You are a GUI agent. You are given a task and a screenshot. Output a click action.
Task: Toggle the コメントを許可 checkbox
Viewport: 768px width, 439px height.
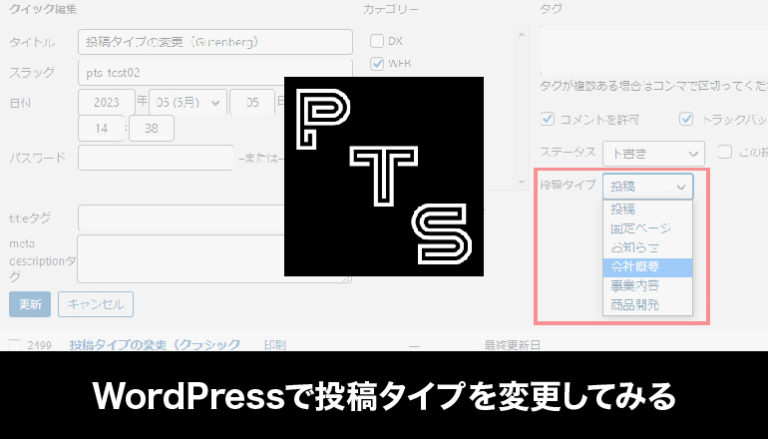click(547, 119)
